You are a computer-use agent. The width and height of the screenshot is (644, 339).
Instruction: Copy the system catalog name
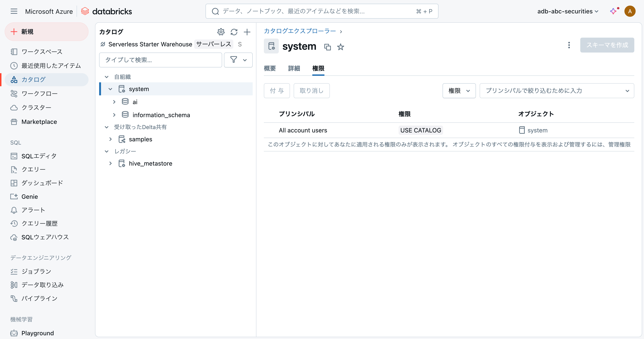327,47
